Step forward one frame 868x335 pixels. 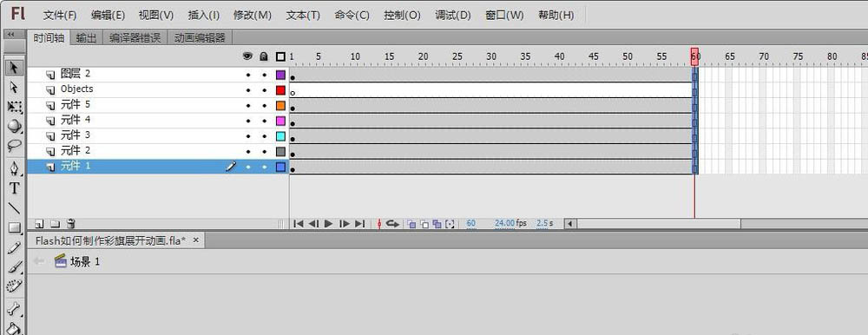click(345, 224)
